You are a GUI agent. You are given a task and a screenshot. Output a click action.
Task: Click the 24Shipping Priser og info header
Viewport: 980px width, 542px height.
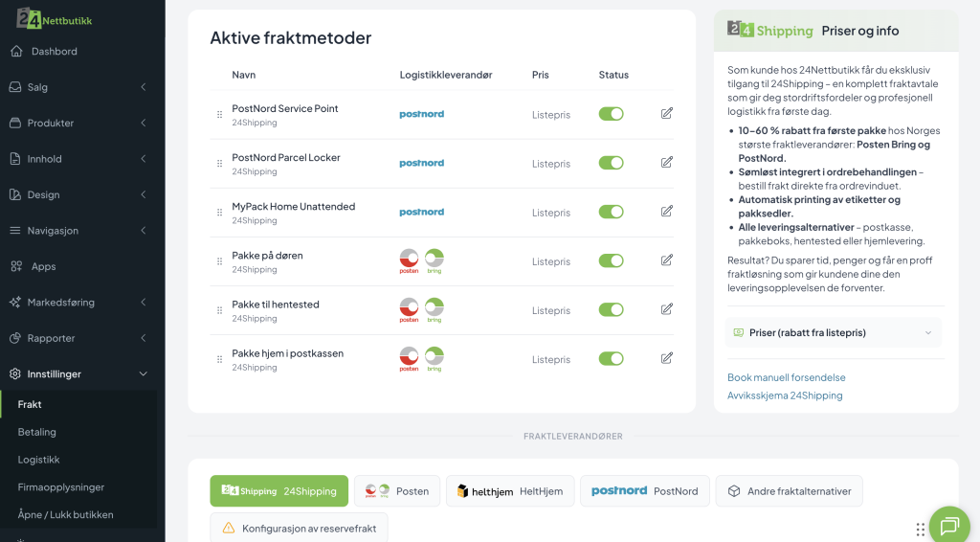click(835, 31)
